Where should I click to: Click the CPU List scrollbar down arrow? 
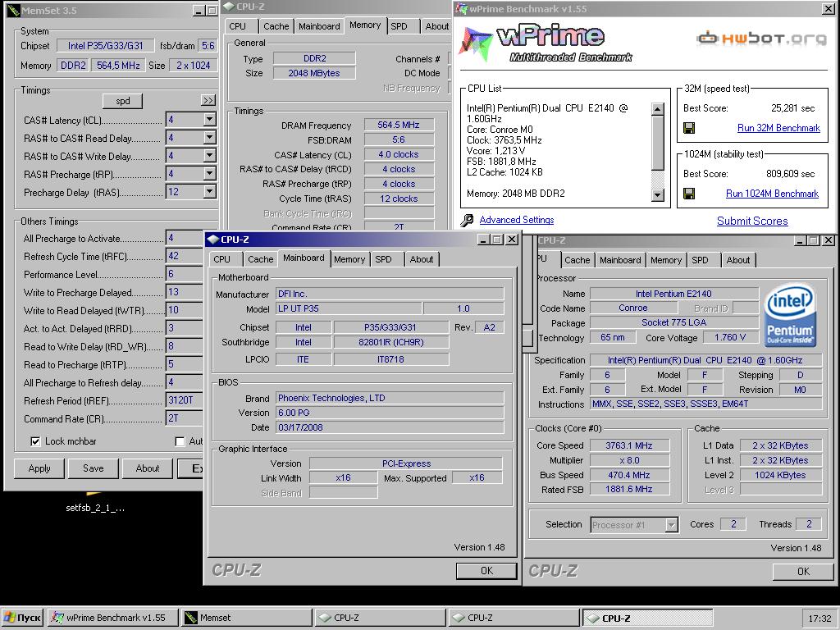tap(657, 195)
